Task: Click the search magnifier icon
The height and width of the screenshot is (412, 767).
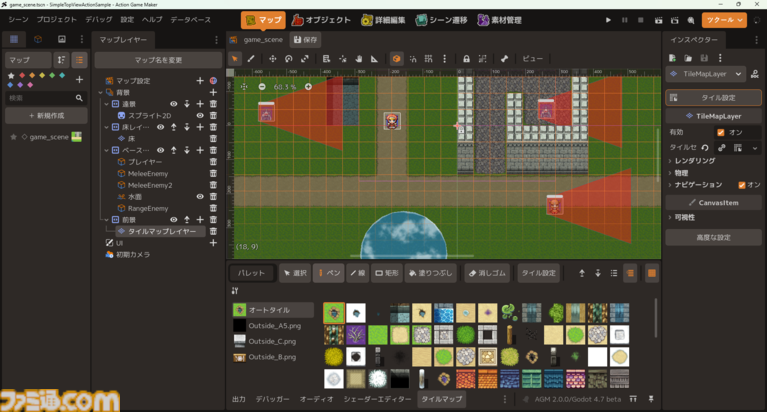Action: click(79, 98)
